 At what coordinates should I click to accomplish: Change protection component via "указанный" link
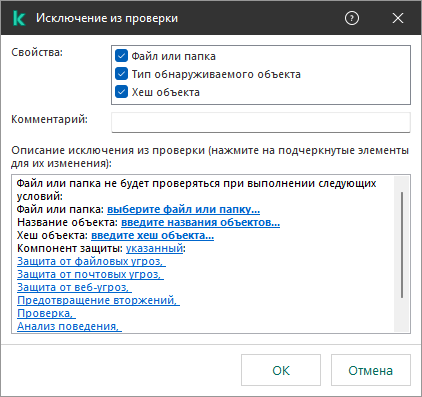[154, 248]
